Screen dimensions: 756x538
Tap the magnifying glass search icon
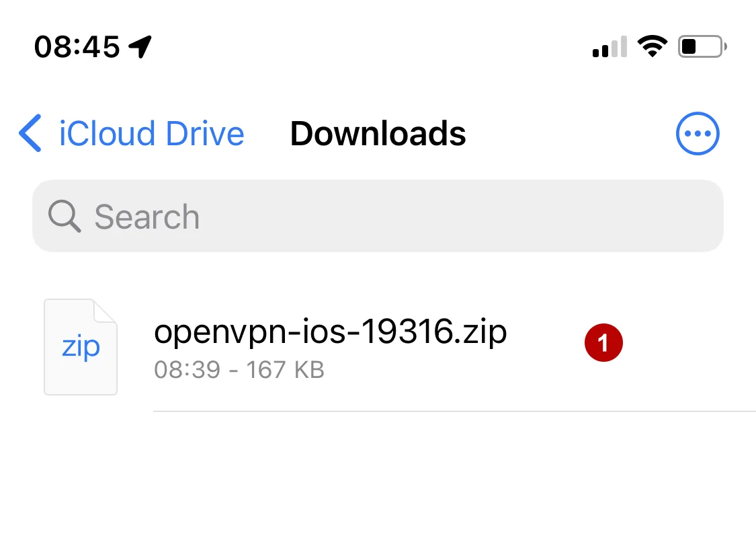(64, 216)
